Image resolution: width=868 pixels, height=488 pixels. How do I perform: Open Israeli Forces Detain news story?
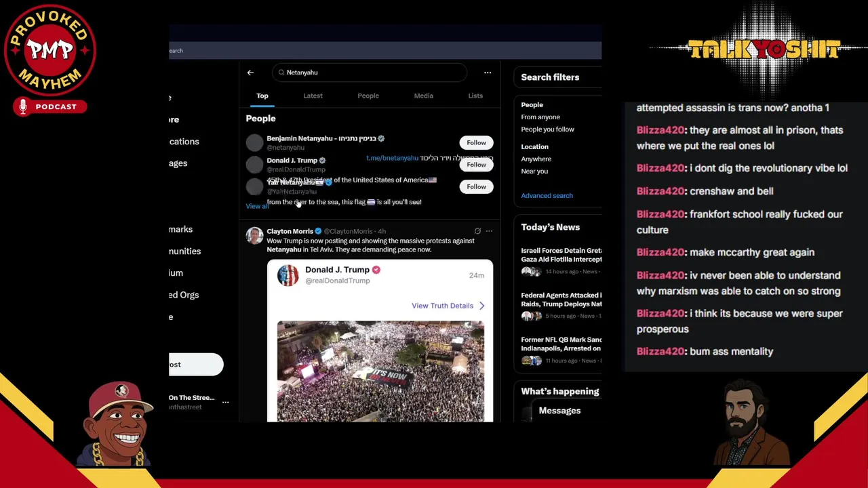pyautogui.click(x=561, y=260)
